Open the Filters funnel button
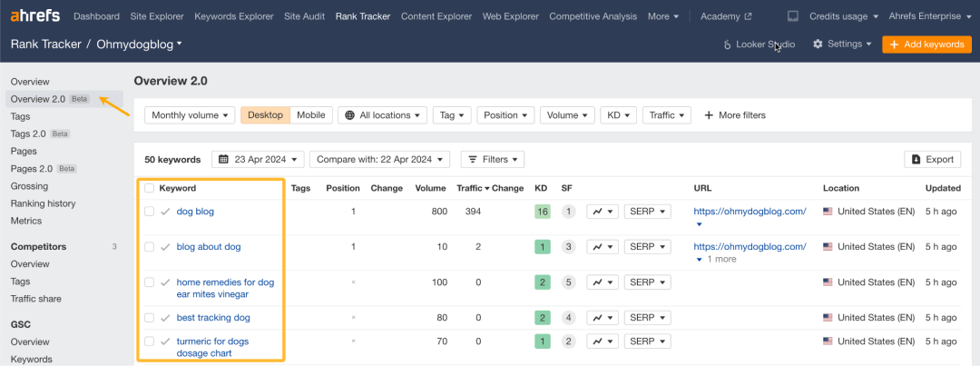980x366 pixels. 493,160
